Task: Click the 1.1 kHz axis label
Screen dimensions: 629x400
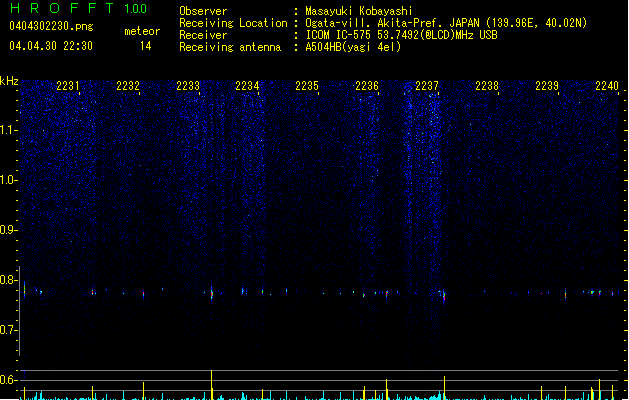Action: (x=9, y=130)
